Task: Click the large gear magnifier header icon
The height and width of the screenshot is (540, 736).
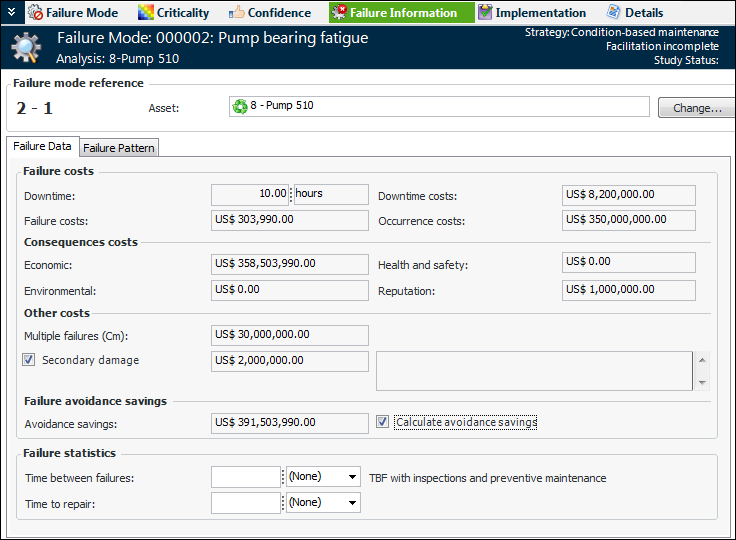Action: pos(26,47)
